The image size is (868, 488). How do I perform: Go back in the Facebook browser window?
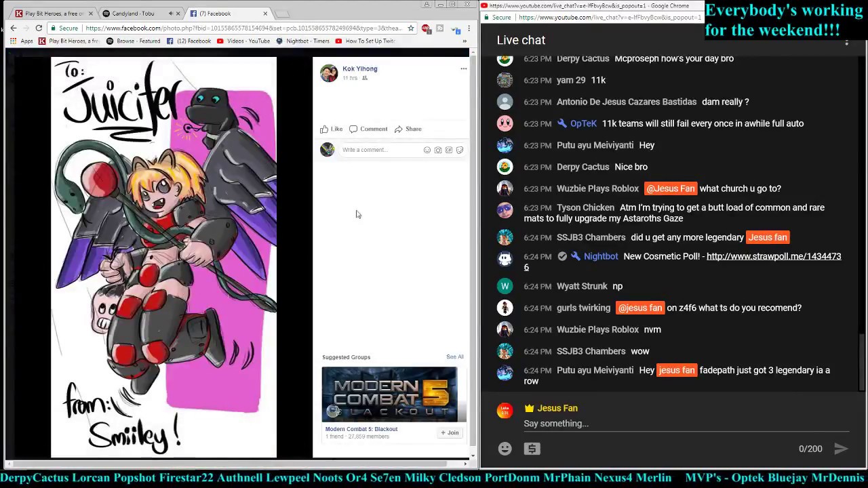point(13,28)
